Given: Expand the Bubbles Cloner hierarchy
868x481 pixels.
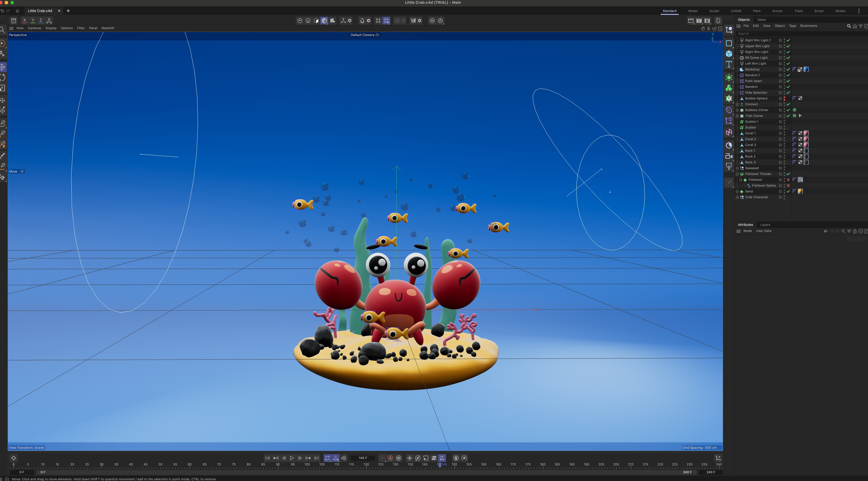Looking at the screenshot, I should pyautogui.click(x=737, y=110).
